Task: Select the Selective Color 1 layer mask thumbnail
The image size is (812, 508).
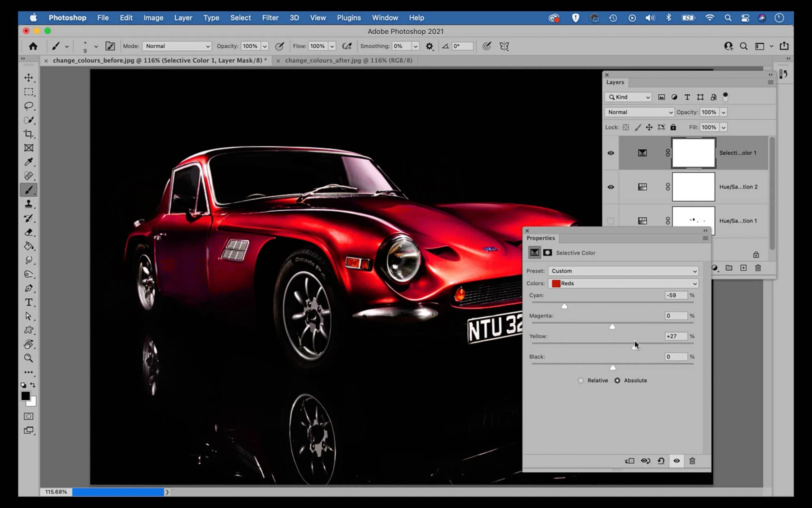Action: [693, 153]
